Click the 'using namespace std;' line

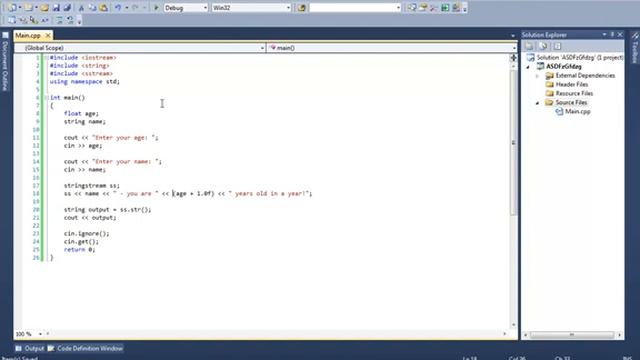tap(85, 82)
